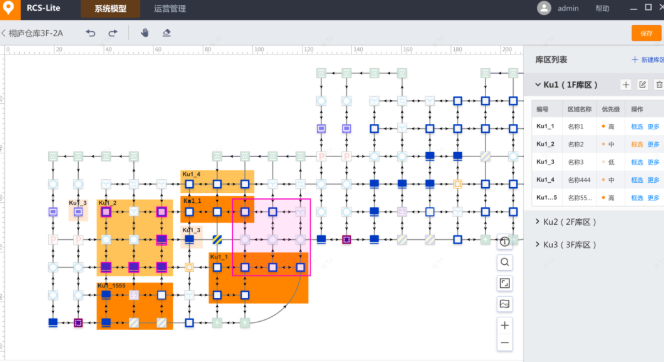This screenshot has width=664, height=362.
Task: Click 框选 in the Ku1...5 row
Action: coord(637,198)
